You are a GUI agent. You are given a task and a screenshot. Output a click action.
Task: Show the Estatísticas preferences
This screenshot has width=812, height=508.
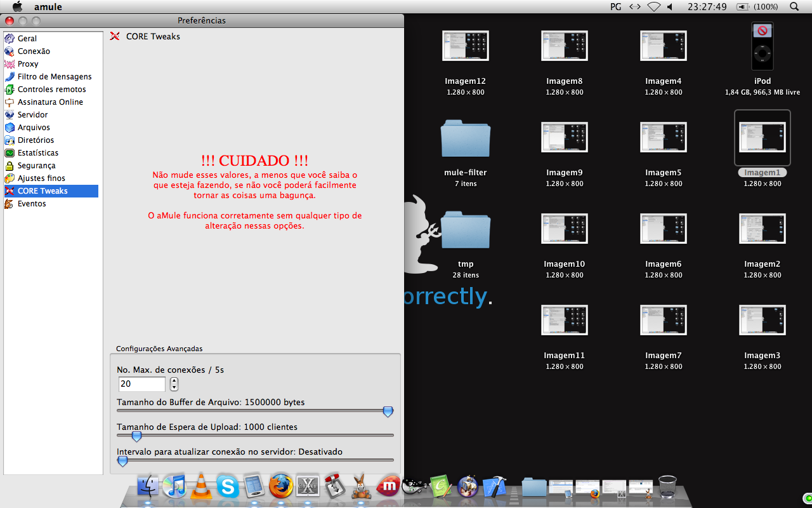click(37, 153)
